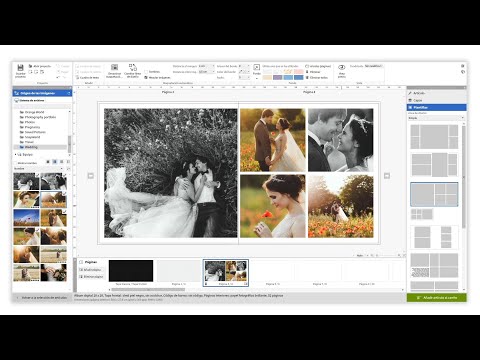The height and width of the screenshot is (360, 480).
Task: Click the Minimizar button in the Fondo group
Action: point(313,72)
